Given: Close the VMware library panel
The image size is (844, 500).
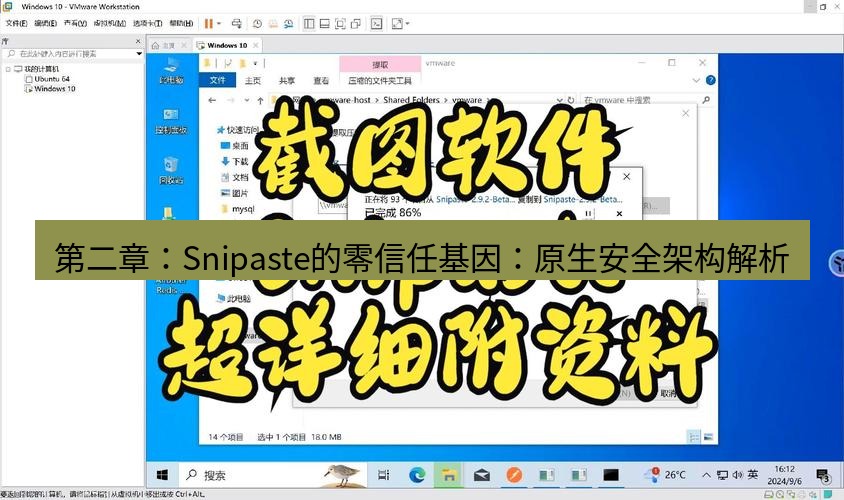Looking at the screenshot, I should coord(138,41).
